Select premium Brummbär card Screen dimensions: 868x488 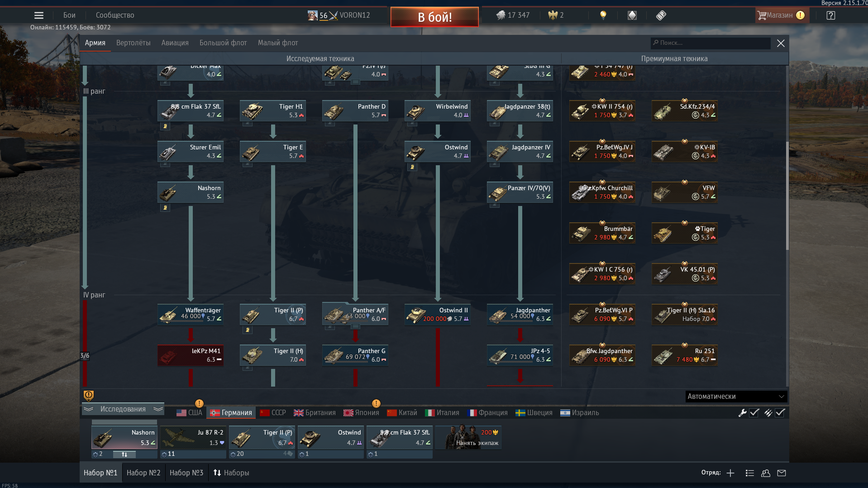tap(602, 233)
